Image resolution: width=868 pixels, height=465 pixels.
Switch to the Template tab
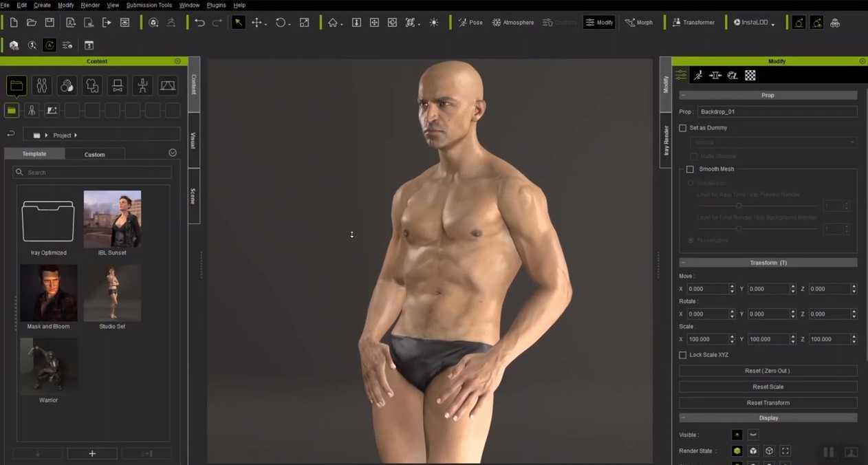click(34, 154)
